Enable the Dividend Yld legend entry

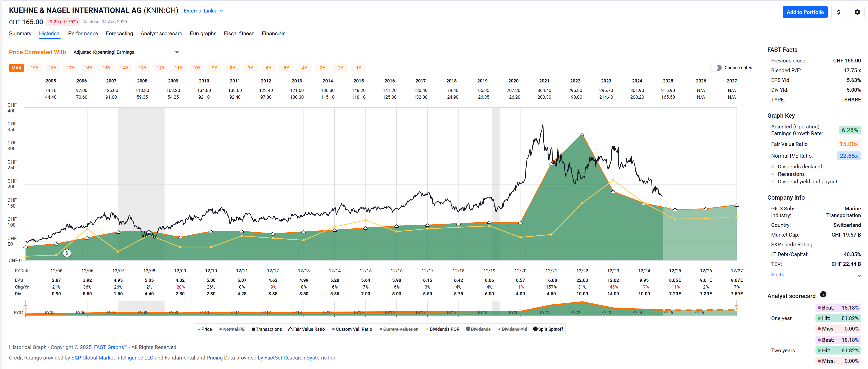tap(512, 329)
